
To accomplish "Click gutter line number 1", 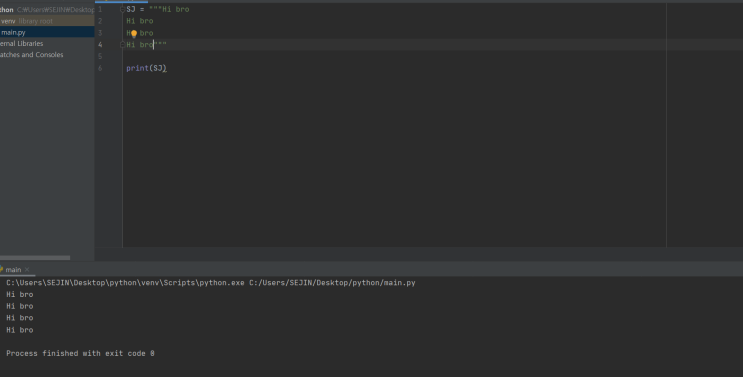I will click(100, 9).
